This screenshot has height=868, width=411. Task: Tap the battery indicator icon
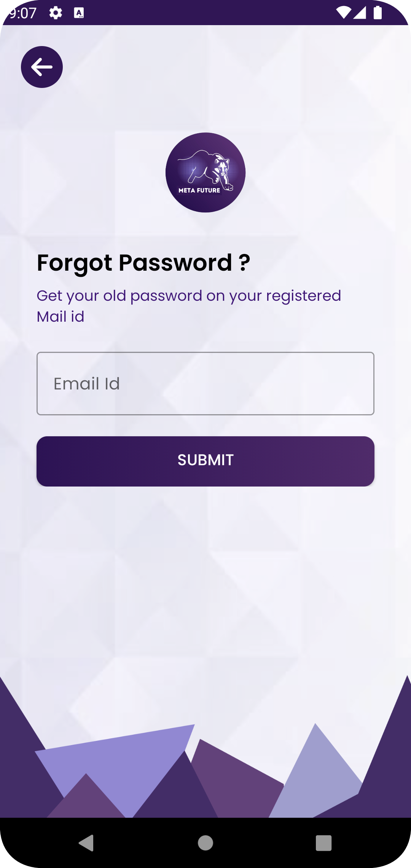[378, 13]
